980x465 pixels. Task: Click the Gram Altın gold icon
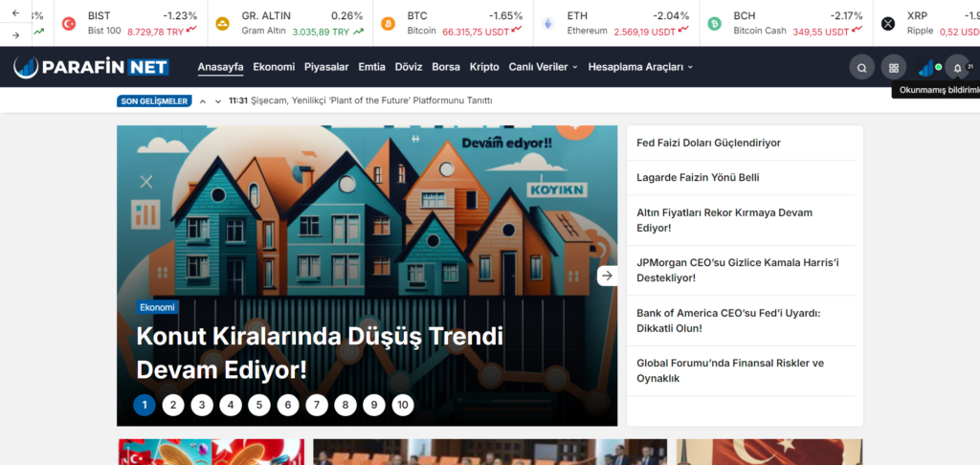click(x=222, y=24)
